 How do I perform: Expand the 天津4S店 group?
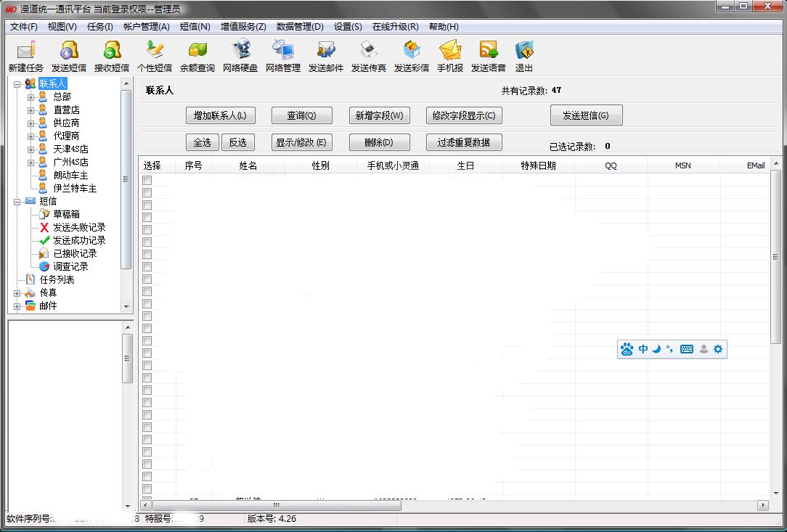[30, 149]
